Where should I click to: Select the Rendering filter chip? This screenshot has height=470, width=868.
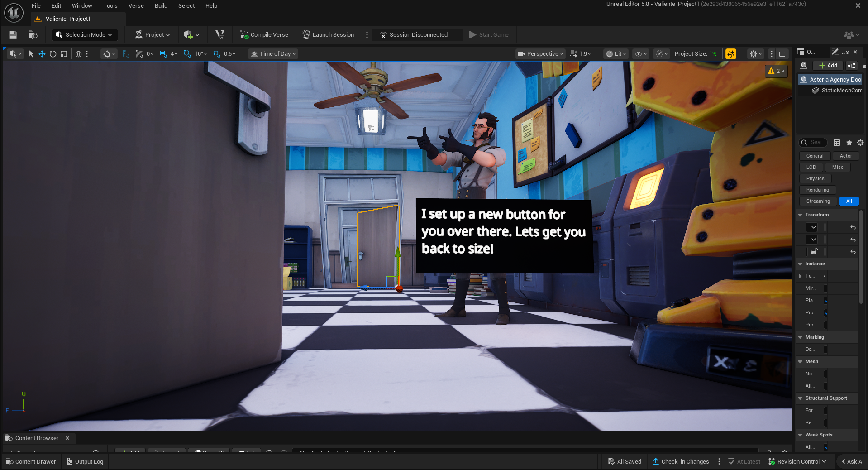point(817,190)
